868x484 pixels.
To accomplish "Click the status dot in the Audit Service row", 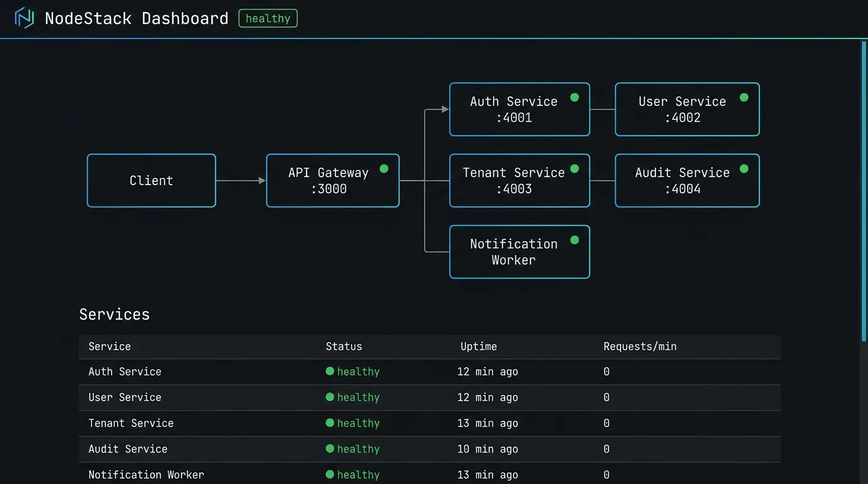I will click(330, 449).
